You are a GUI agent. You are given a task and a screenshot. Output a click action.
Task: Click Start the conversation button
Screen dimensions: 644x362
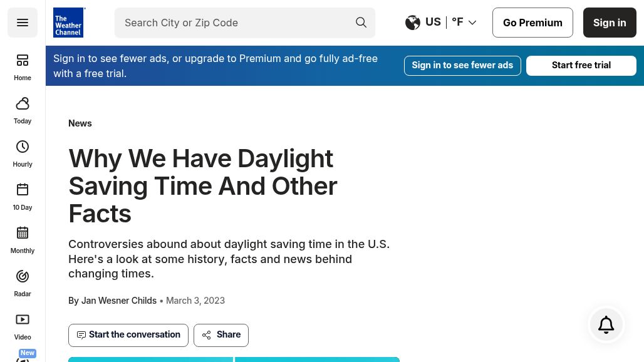click(128, 335)
